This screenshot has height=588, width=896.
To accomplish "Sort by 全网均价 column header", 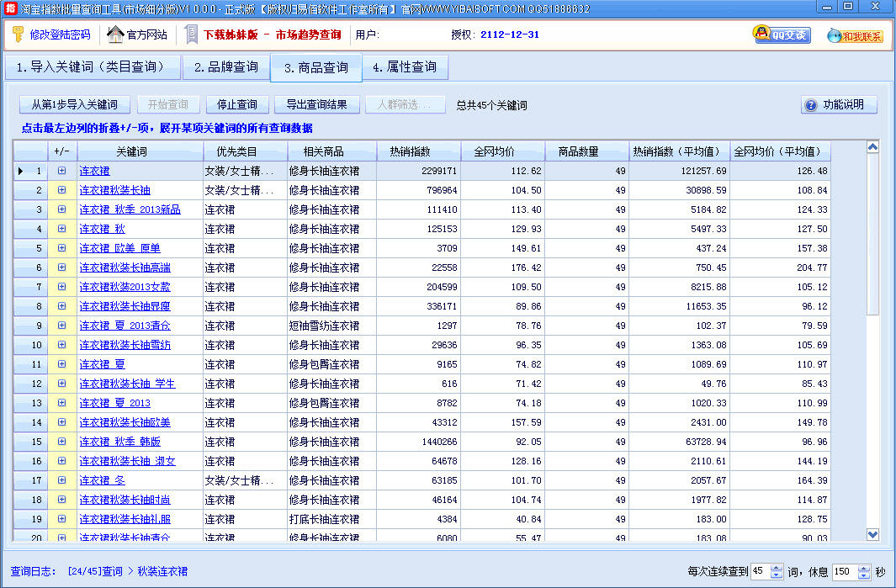I will pyautogui.click(x=503, y=151).
